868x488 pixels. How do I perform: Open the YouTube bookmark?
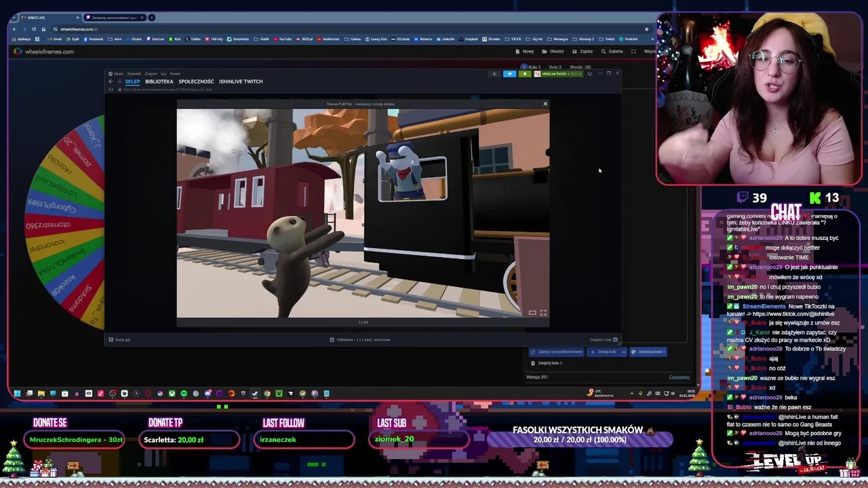(283, 39)
